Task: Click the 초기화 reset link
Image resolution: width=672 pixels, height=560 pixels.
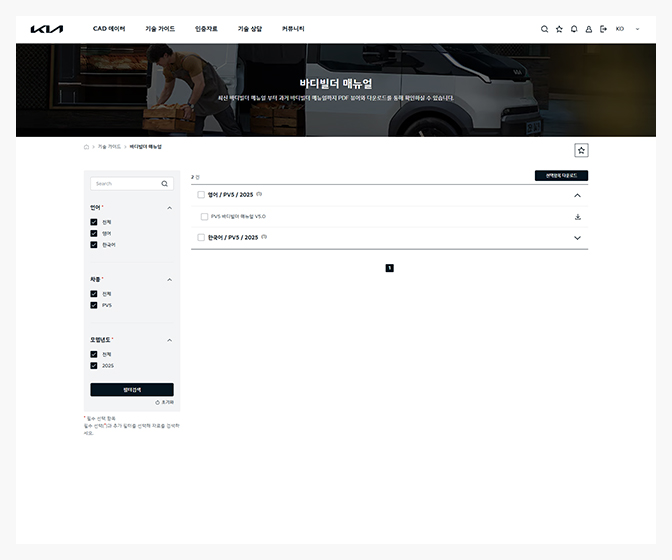Action: 164,402
